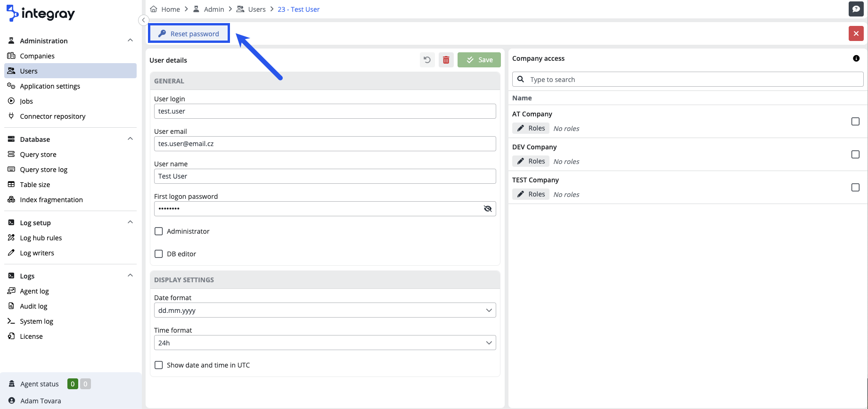The height and width of the screenshot is (409, 868).
Task: Click the Reset password button
Action: [189, 33]
